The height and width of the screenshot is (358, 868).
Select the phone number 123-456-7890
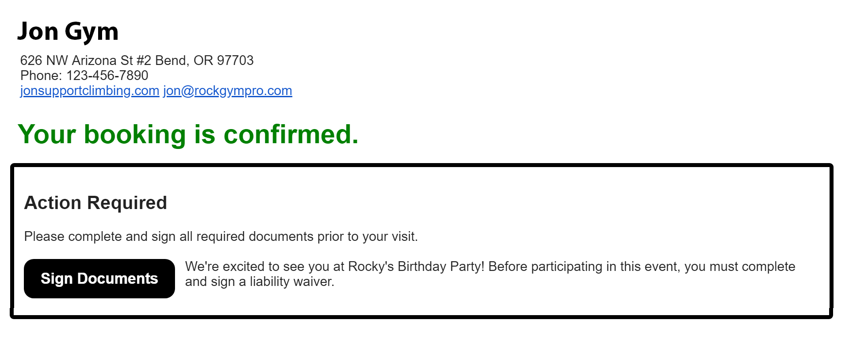coord(107,75)
